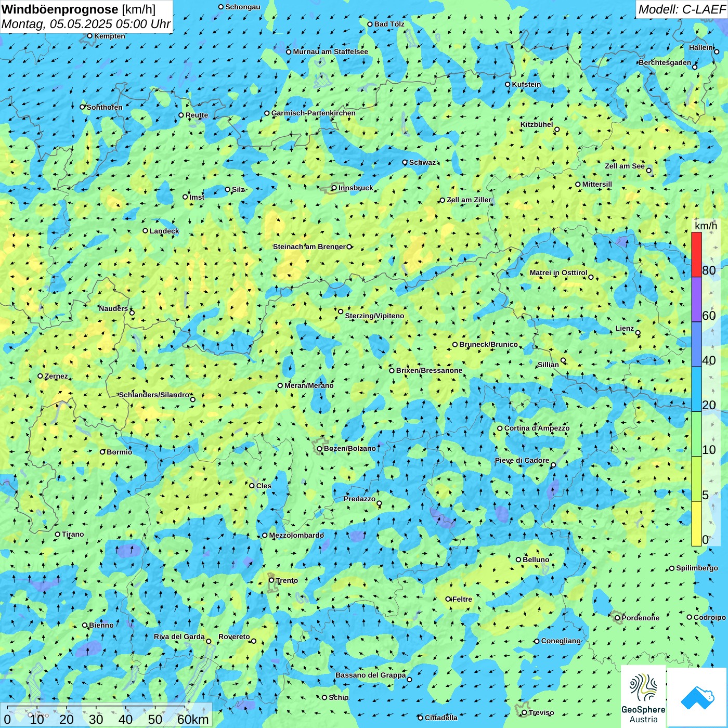728x728 pixels.
Task: Click the Zernez city marker
Action: [40, 376]
